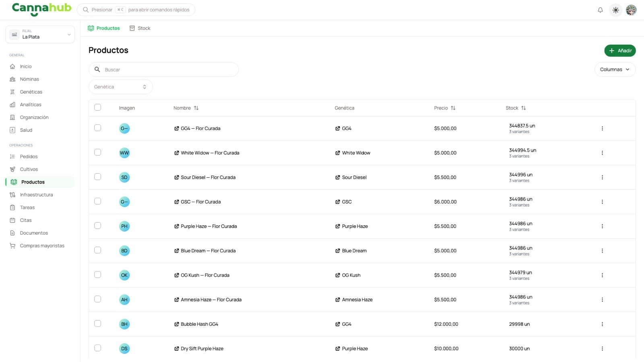
Task: Check the Amnesia Haze — Flor Curada row
Action: [97, 299]
